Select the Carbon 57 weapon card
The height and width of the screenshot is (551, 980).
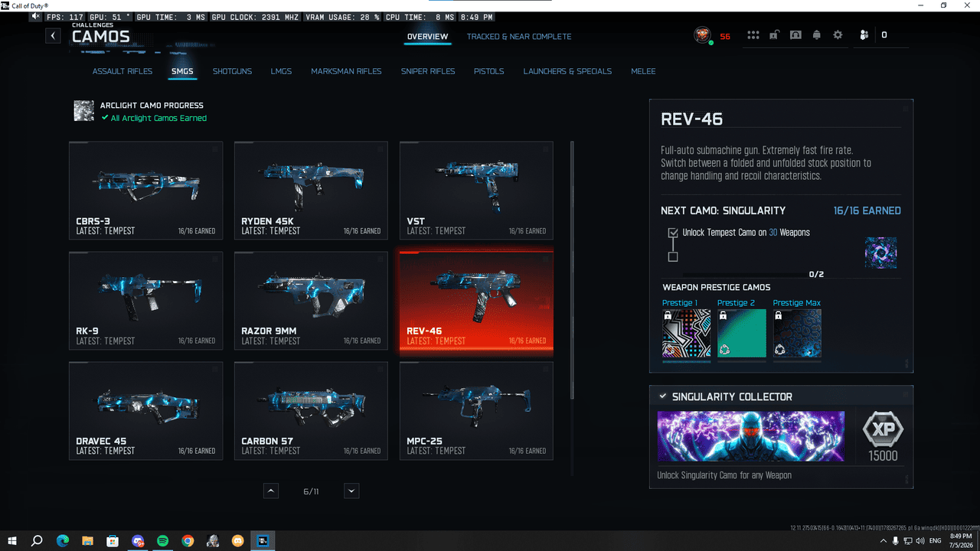tap(311, 411)
